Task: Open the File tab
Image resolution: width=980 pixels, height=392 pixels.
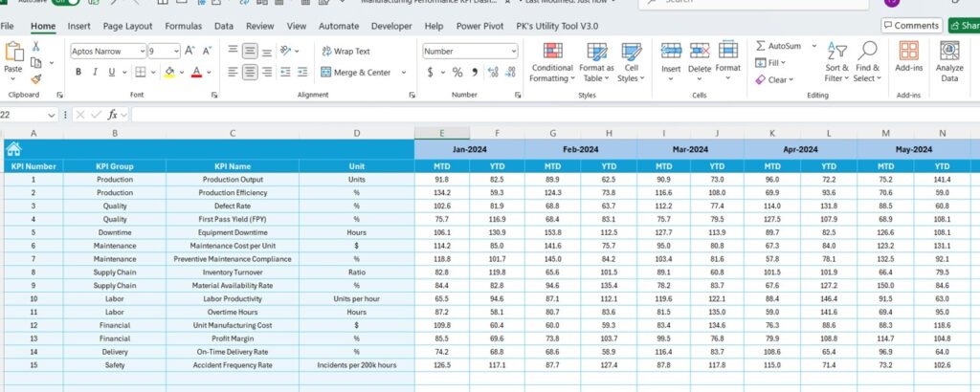Action: 8,26
